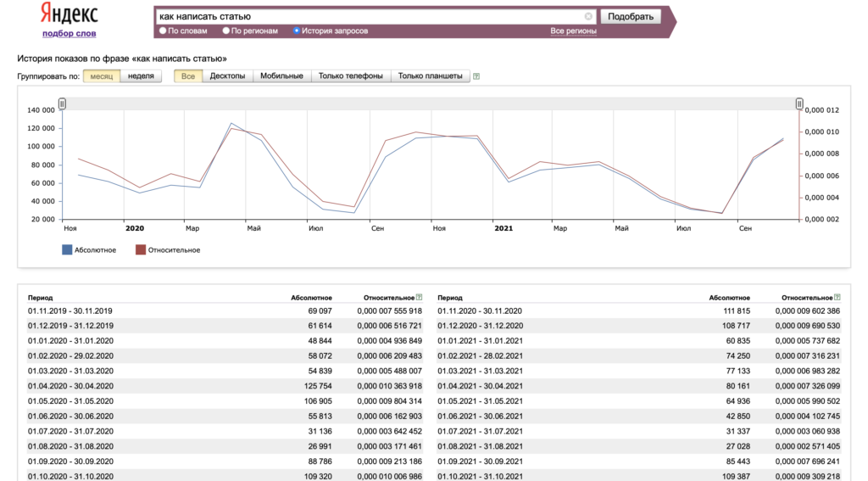Select the История запросов radio button
The image size is (868, 481).
pos(297,31)
